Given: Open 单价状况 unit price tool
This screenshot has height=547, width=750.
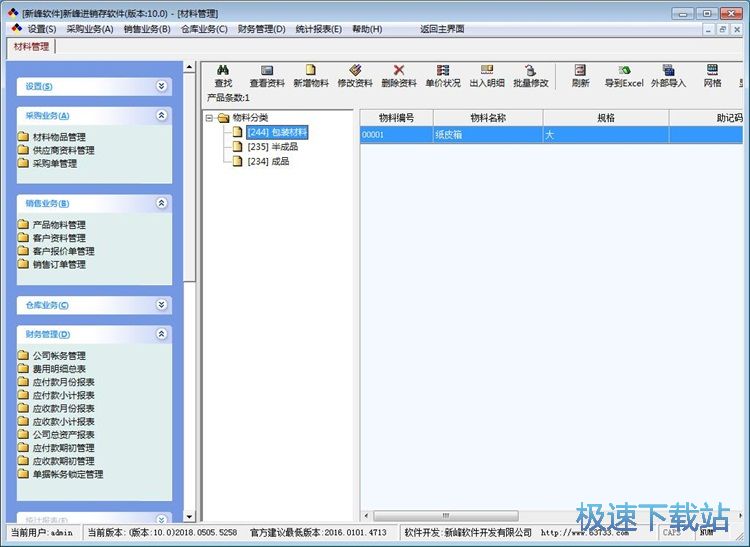Looking at the screenshot, I should click(x=443, y=76).
